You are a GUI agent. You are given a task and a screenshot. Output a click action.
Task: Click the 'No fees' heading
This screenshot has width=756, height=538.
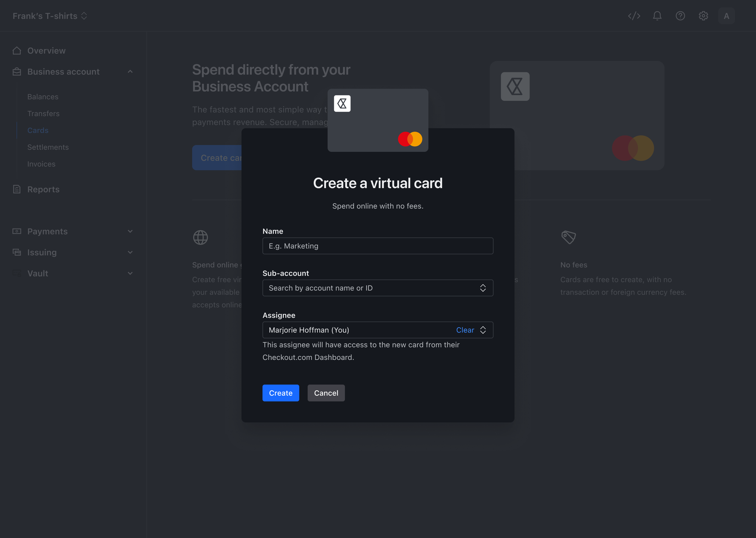pyautogui.click(x=574, y=265)
